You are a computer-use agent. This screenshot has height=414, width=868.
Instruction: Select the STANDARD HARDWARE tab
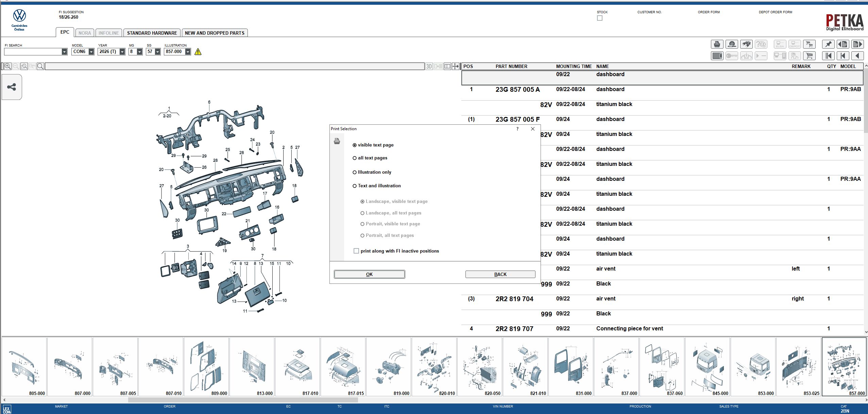pos(152,33)
